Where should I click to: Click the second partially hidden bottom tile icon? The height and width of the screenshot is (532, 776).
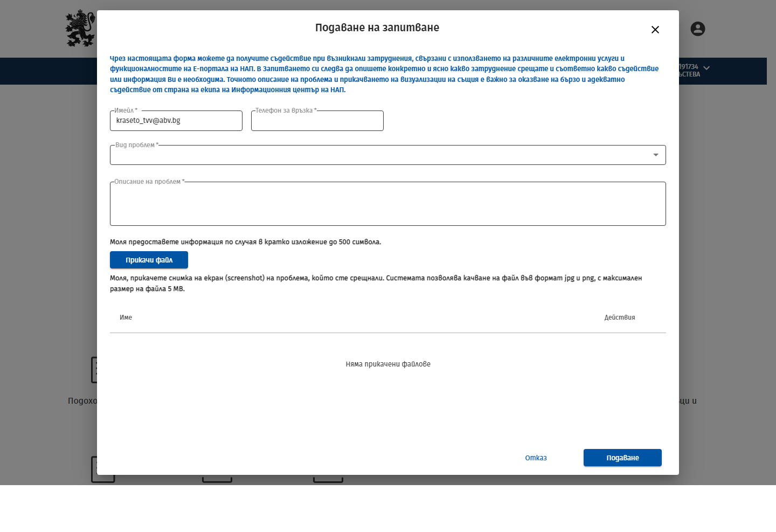click(217, 479)
